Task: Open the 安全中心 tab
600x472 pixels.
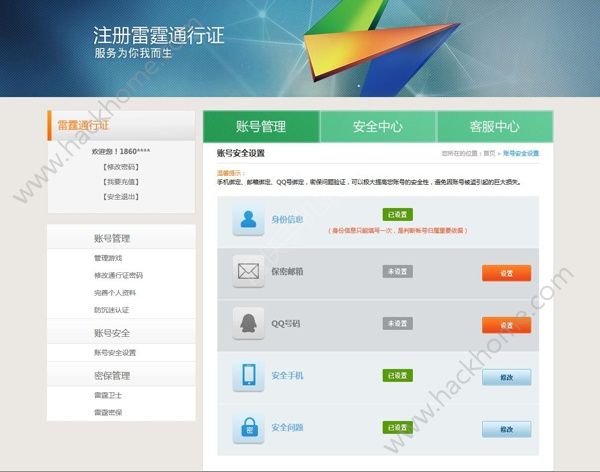Action: click(x=378, y=127)
